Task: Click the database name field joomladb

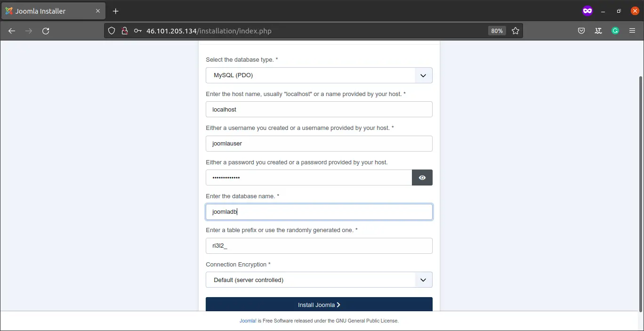Action: click(319, 212)
